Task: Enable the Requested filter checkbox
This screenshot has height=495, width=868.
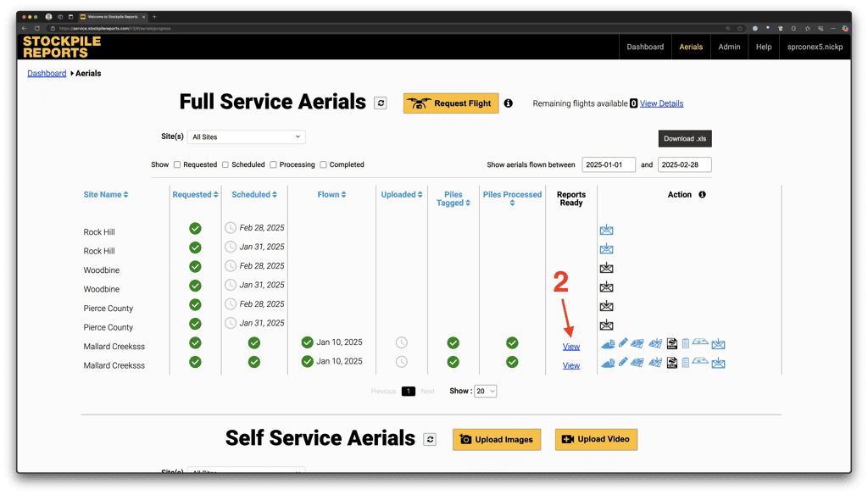Action: tap(177, 164)
